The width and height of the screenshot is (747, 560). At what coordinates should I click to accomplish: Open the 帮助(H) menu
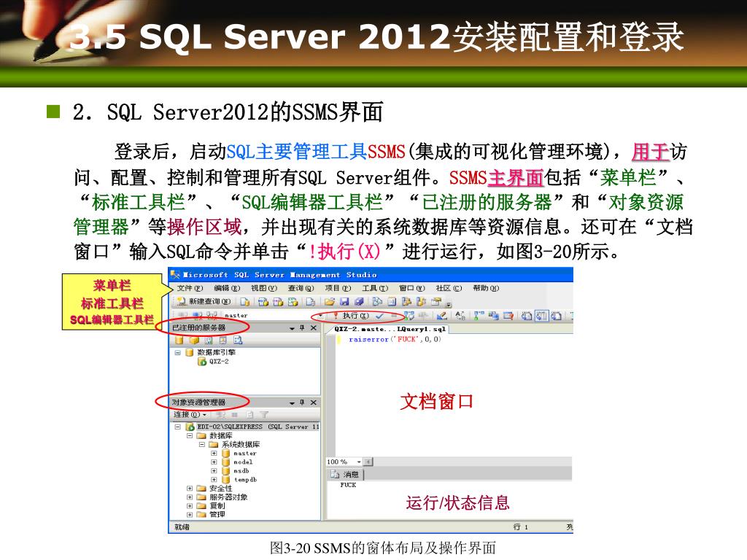[486, 288]
